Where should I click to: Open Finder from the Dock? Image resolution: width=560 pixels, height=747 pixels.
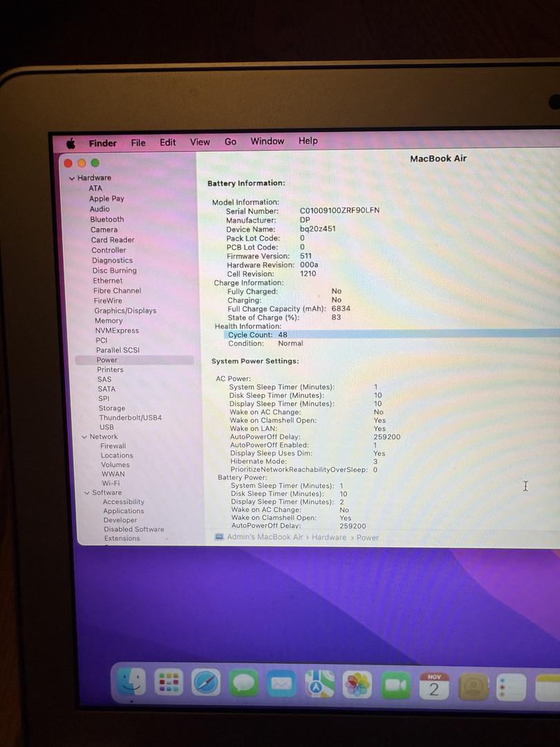click(131, 682)
